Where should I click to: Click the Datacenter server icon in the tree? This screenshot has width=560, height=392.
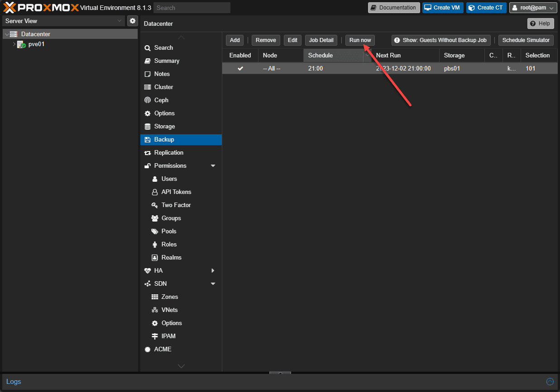pyautogui.click(x=14, y=34)
